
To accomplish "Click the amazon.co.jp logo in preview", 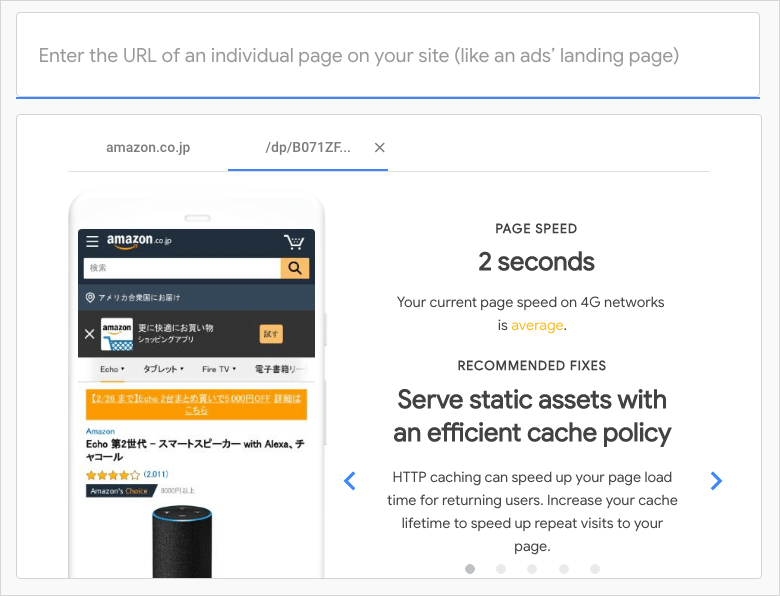I will coord(139,241).
